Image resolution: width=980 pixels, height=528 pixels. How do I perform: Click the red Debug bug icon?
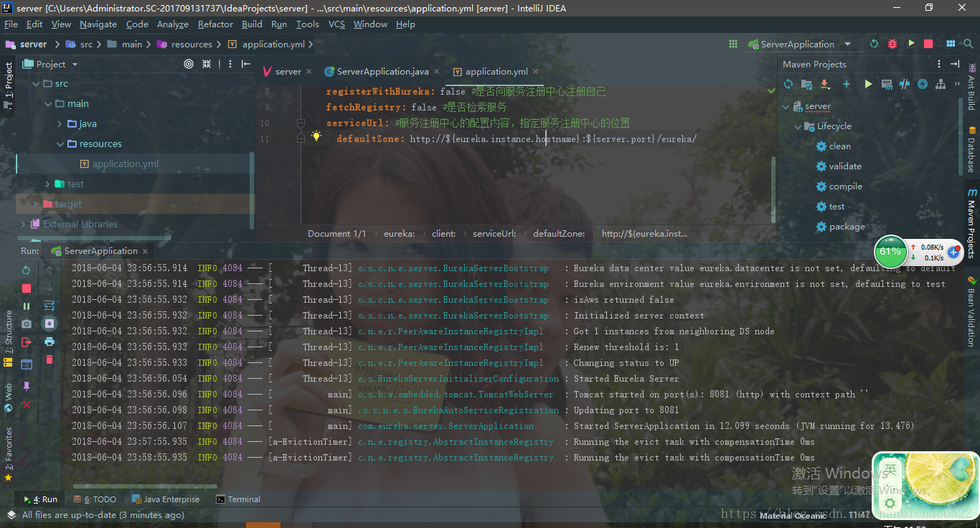(892, 44)
